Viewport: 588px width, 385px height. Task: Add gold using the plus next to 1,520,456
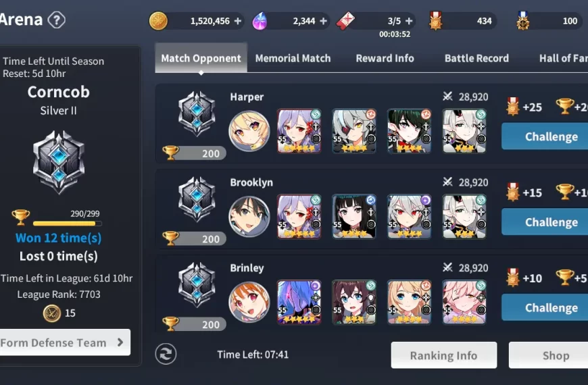[238, 21]
